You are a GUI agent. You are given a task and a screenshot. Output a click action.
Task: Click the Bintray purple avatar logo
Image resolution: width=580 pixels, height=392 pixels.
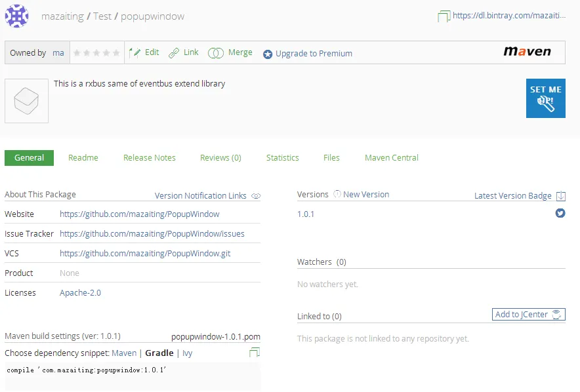16,16
